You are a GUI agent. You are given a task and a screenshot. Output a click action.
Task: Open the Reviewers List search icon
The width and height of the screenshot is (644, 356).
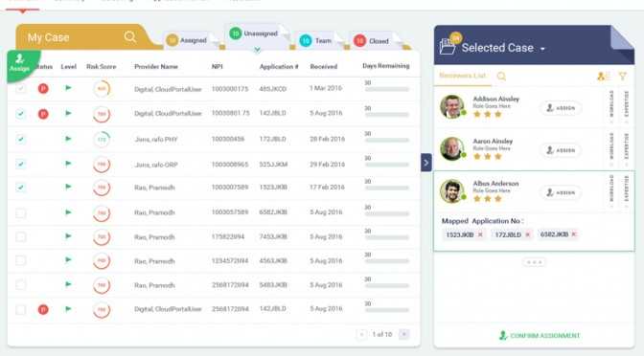(501, 77)
